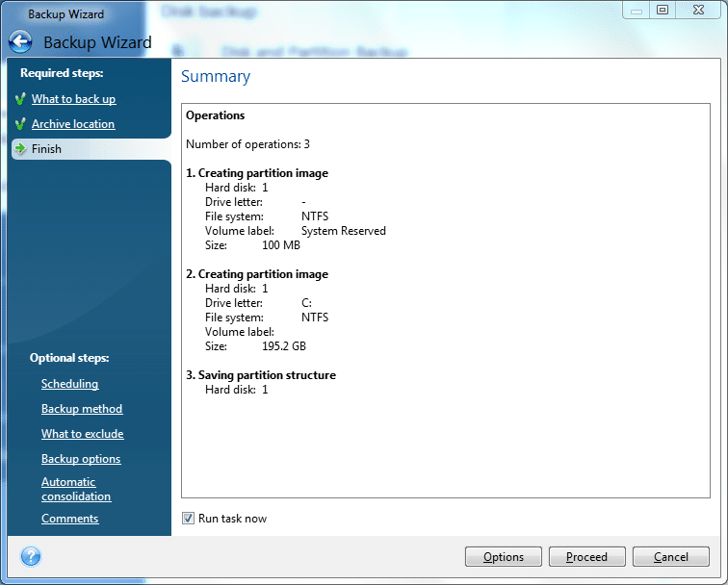Click the Options button

click(504, 557)
